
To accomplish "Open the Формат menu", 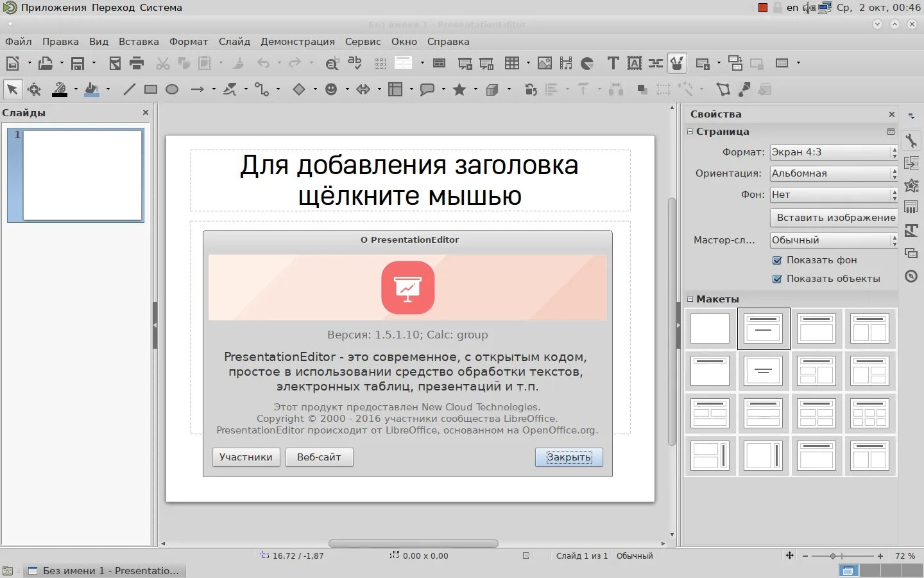I will pos(189,42).
